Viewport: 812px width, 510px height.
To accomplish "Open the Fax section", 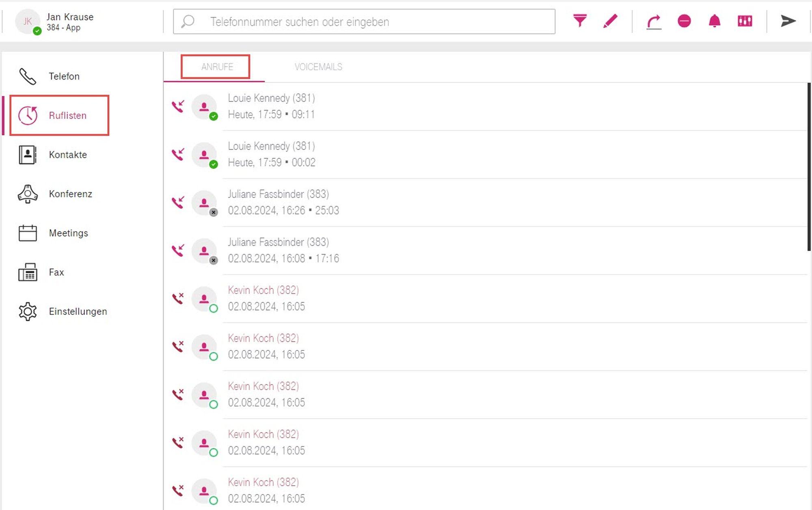I will coord(56,272).
